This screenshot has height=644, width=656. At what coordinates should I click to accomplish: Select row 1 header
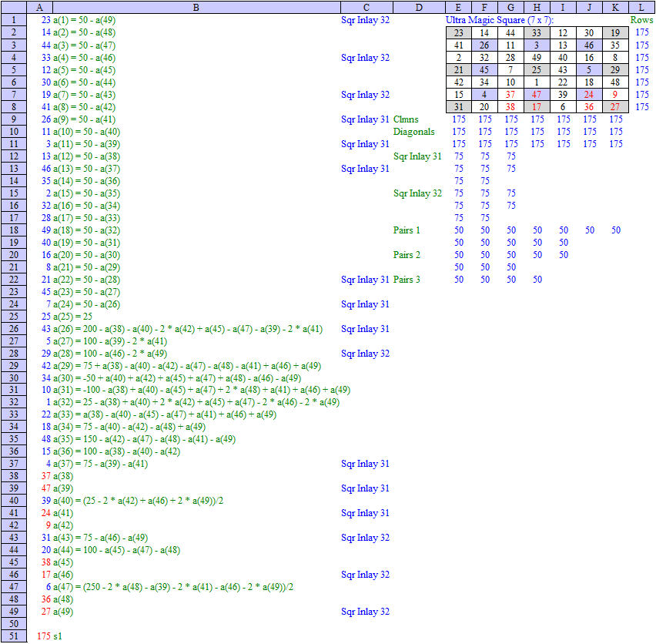tap(14, 20)
